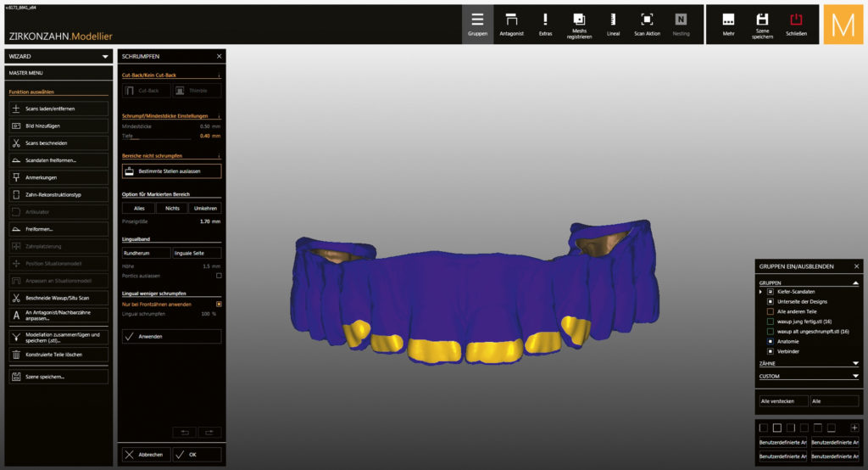Click Abbrechen in Schrumpfen panel
Viewport: 868px width, 470px height.
[x=146, y=455]
